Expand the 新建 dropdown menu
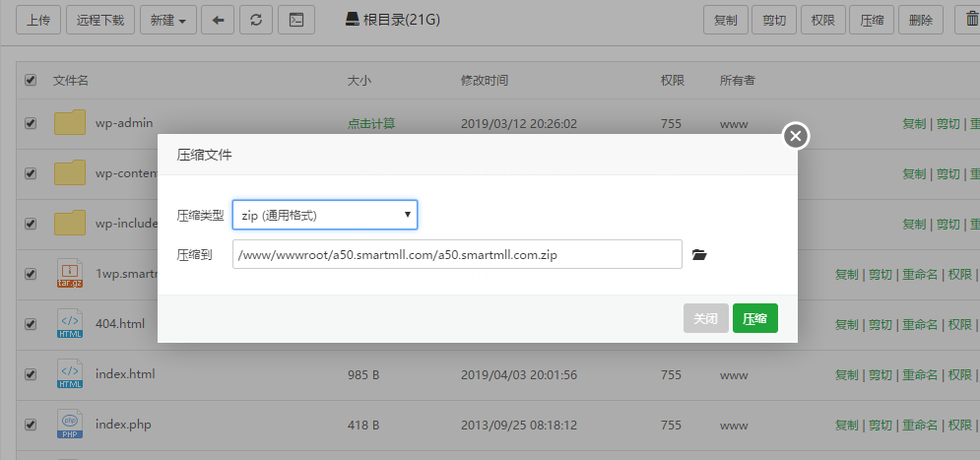 [x=168, y=20]
